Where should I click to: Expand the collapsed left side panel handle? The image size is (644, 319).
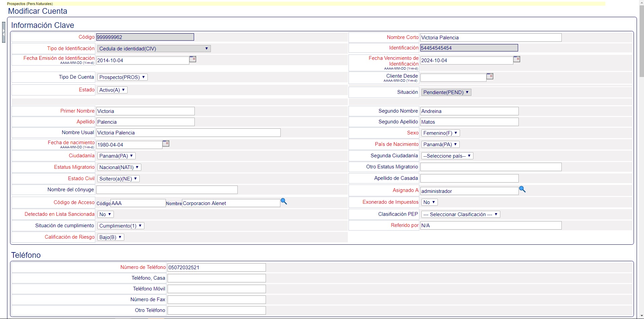(x=4, y=32)
